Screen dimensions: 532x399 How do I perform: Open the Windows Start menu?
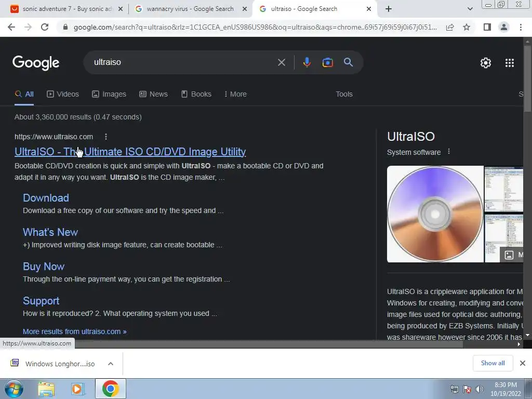click(x=14, y=389)
